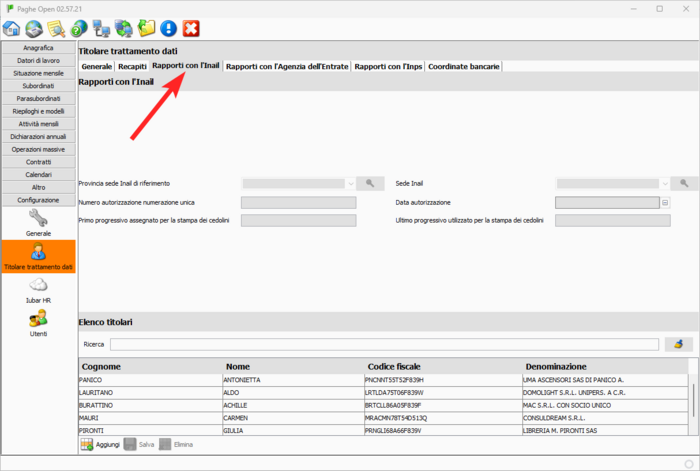The height and width of the screenshot is (471, 700).
Task: Expand the Provincia sede Inail dropdown
Action: tap(350, 184)
